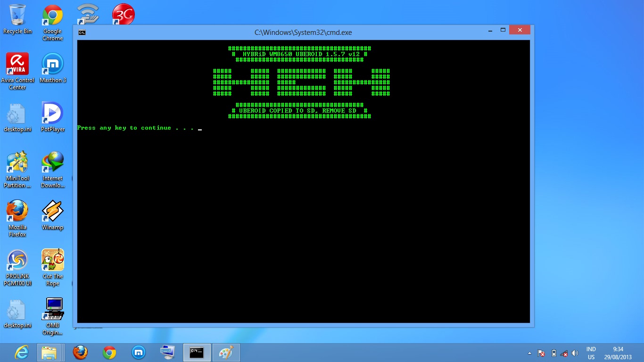644x362 pixels.
Task: Select the desktop.ini file beside PotPlayer
Action: click(17, 117)
